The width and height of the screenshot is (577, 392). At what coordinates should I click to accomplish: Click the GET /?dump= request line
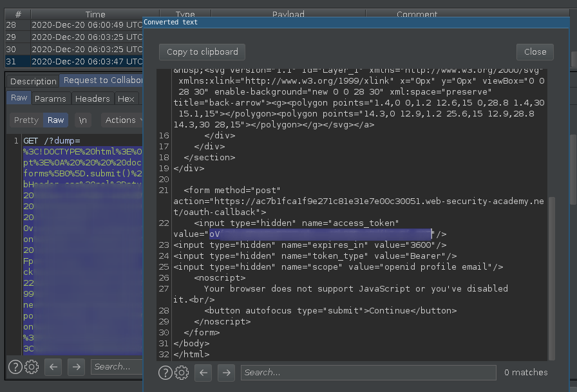tap(52, 141)
